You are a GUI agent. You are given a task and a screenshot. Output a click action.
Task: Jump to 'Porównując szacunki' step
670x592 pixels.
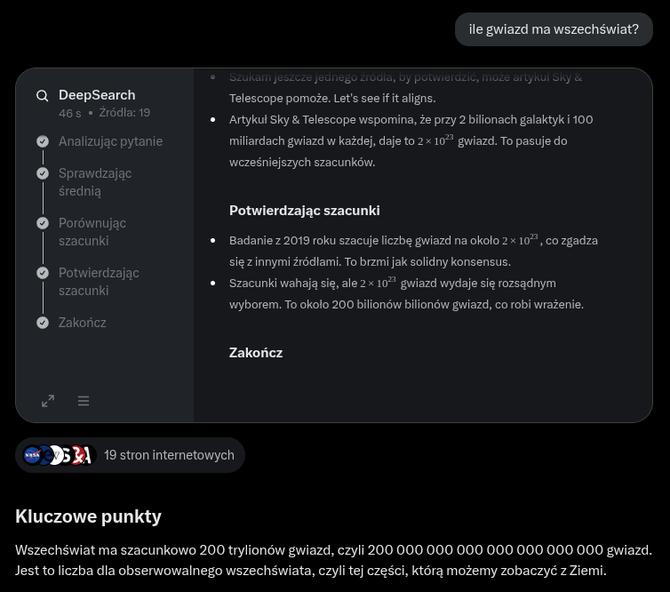point(92,232)
